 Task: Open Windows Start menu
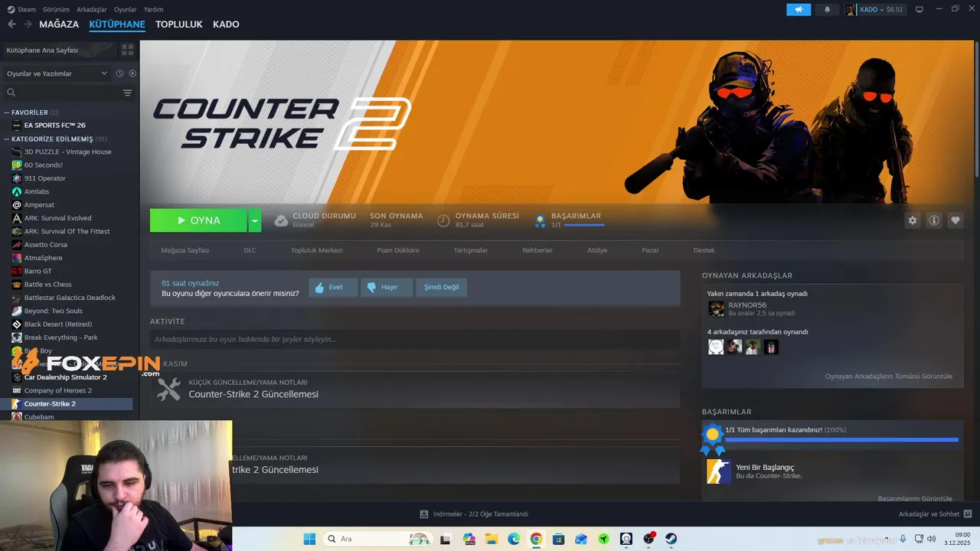[309, 539]
